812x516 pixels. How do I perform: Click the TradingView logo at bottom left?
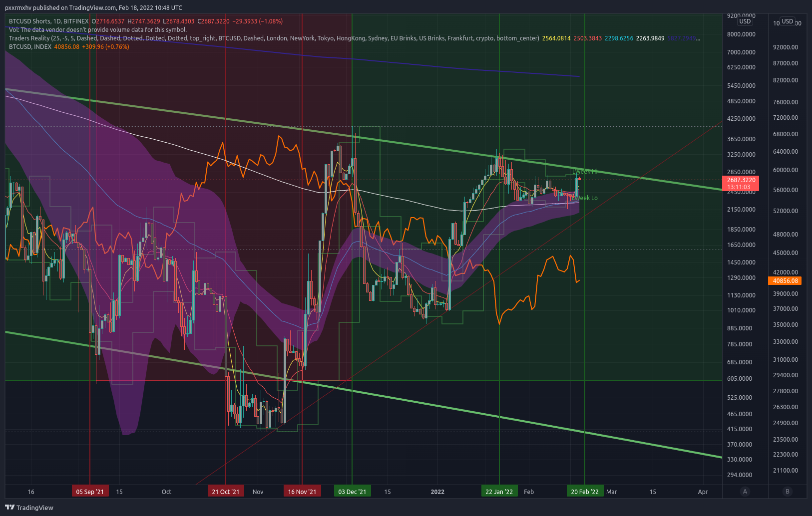tap(29, 508)
